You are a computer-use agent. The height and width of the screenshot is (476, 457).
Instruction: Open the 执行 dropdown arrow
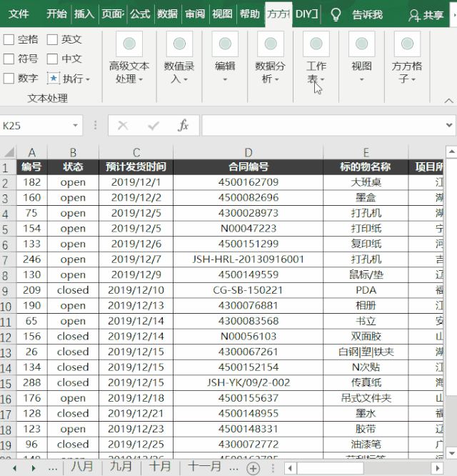[x=88, y=79]
